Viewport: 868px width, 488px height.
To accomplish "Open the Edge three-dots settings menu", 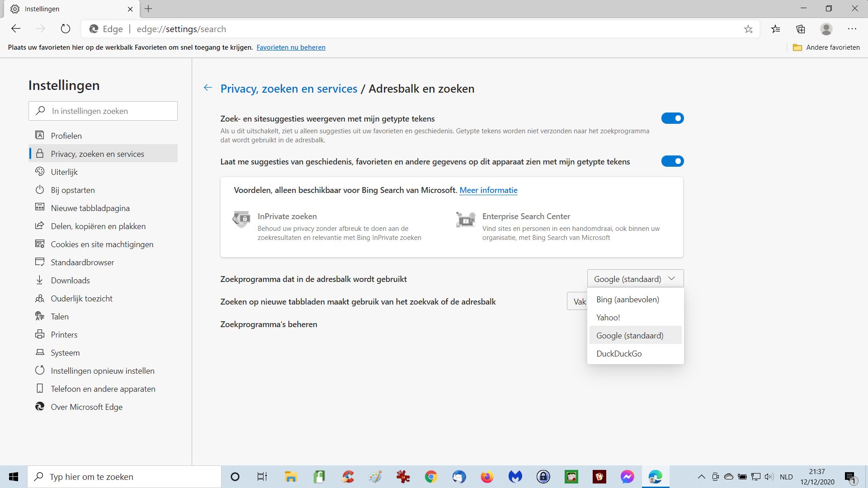I will coord(852,29).
